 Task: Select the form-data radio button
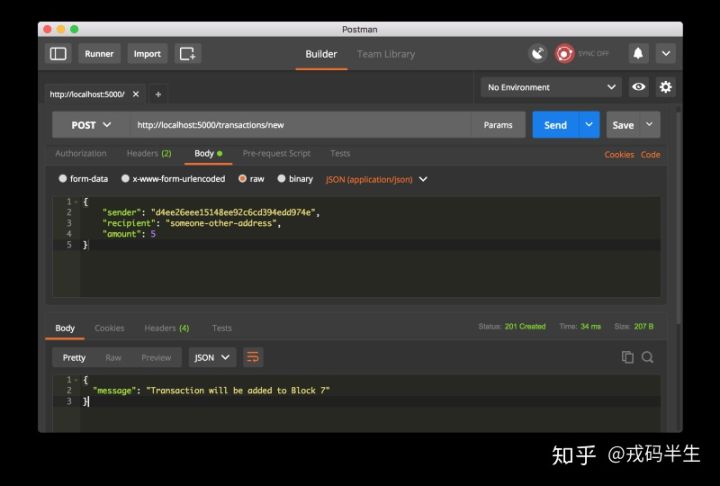(63, 179)
